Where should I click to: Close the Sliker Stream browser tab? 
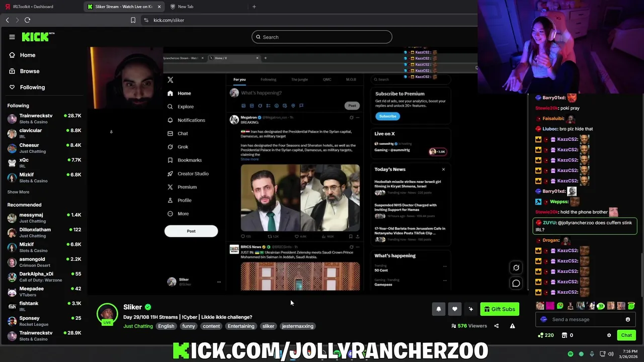click(x=159, y=7)
